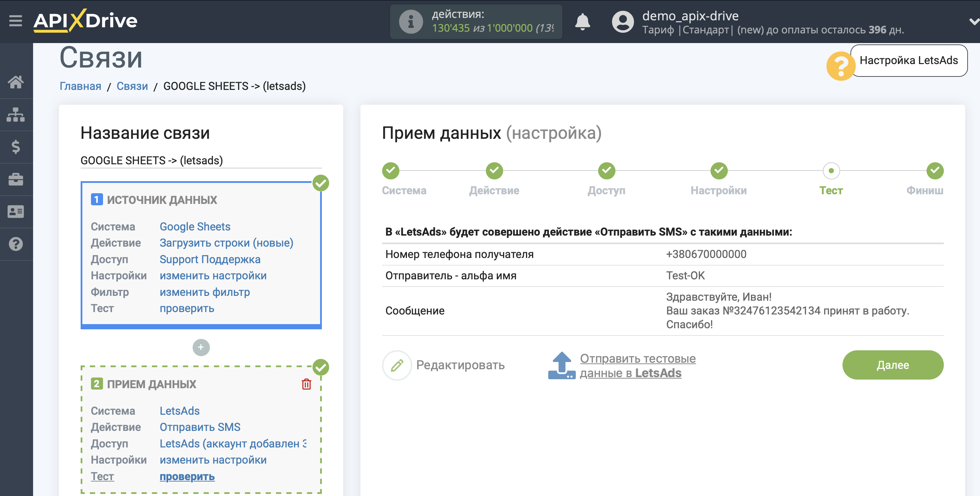Image resolution: width=980 pixels, height=496 pixels.
Task: Open the profile card sidebar icon
Action: [16, 211]
